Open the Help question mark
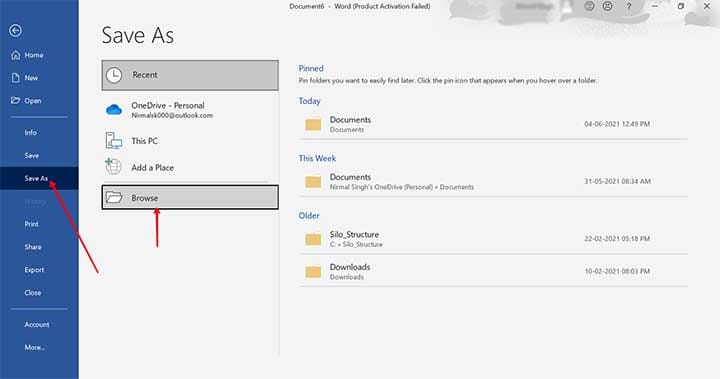Screen dimensions: 720x379 629,6
